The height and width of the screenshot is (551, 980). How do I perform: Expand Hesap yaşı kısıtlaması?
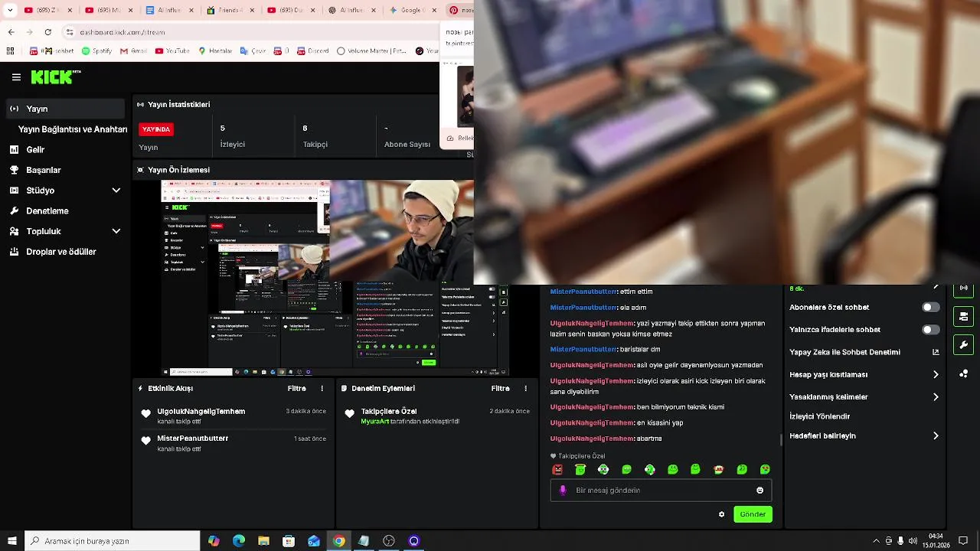936,375
